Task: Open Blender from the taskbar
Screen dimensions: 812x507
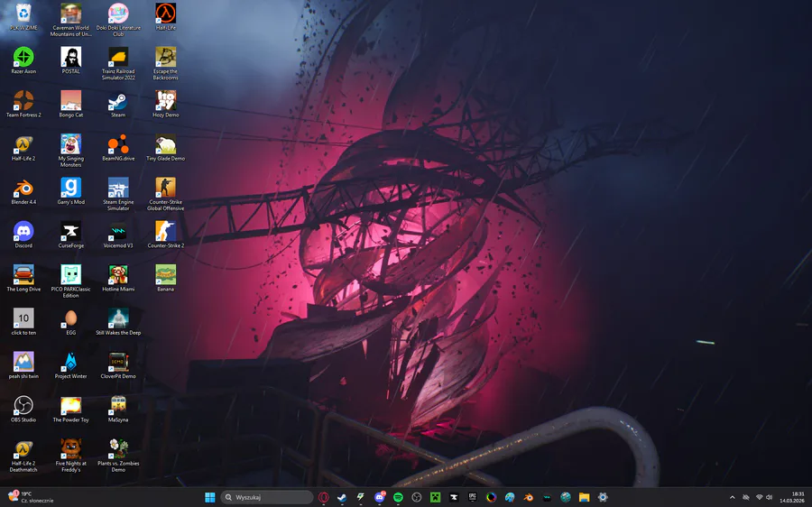Action: point(528,497)
